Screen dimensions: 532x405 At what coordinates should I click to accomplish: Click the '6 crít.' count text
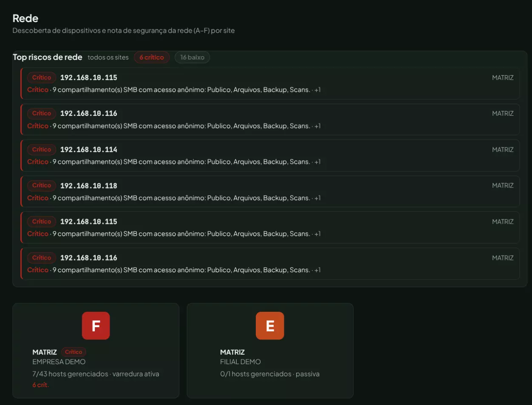coord(40,385)
